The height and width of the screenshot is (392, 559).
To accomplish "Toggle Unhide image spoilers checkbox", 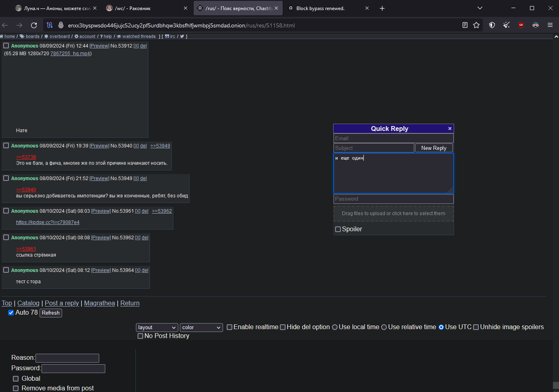I will (x=476, y=327).
